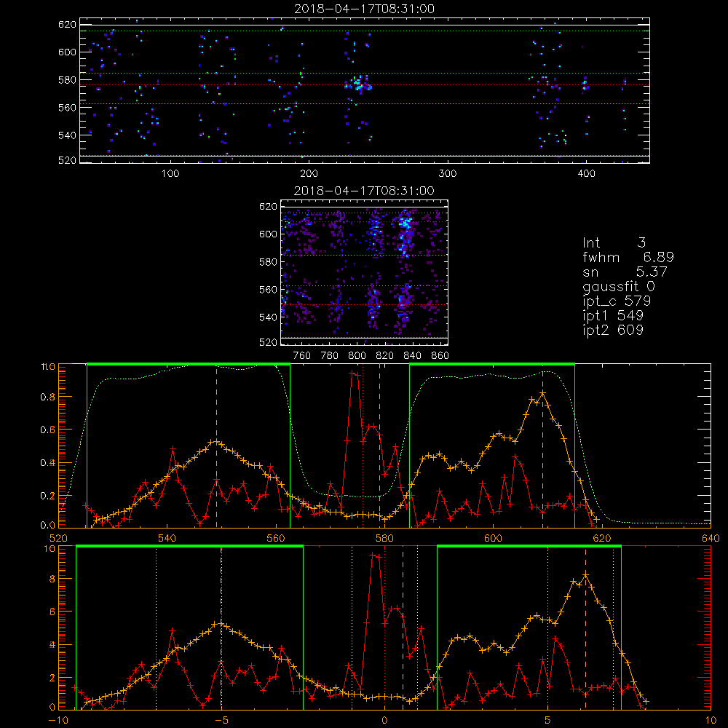Click x-axis label 200 on top image

(x=309, y=174)
